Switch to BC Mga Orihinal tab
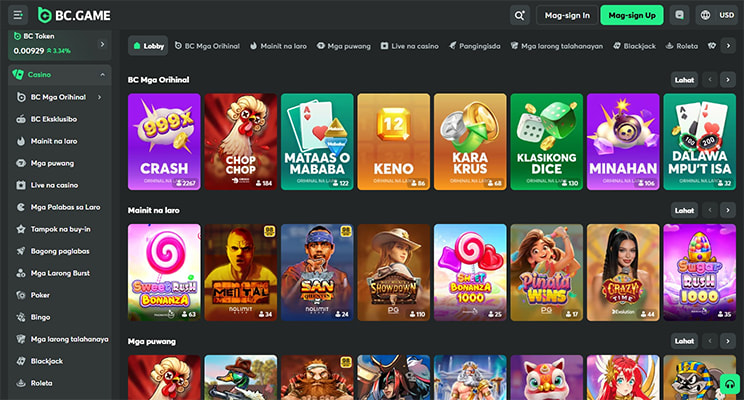Screen dimensions: 744x400 click(x=207, y=46)
